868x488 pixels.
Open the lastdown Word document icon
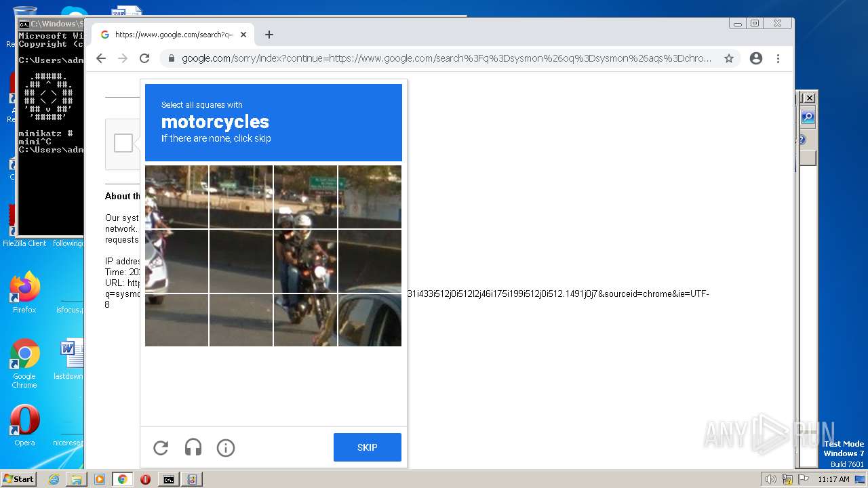pos(68,360)
